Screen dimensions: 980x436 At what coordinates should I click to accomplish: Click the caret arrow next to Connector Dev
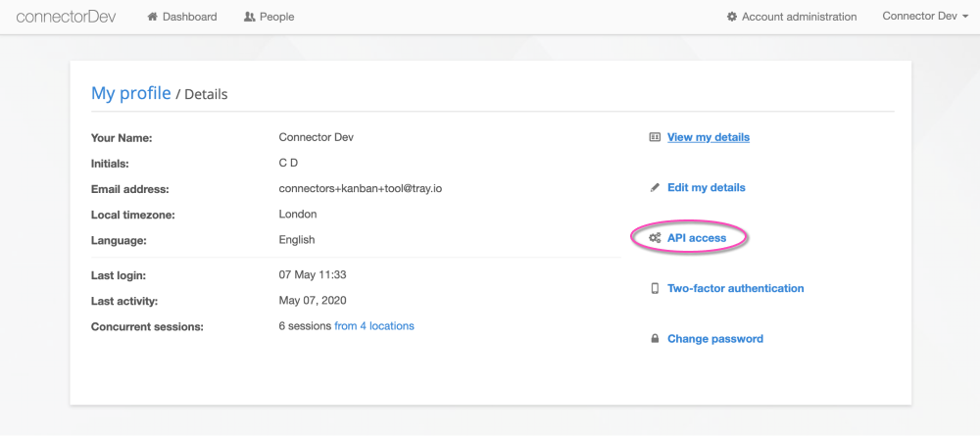point(966,18)
